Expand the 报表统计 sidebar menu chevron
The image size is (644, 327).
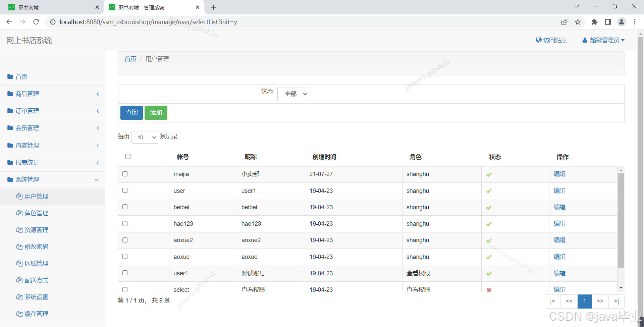pyautogui.click(x=98, y=163)
